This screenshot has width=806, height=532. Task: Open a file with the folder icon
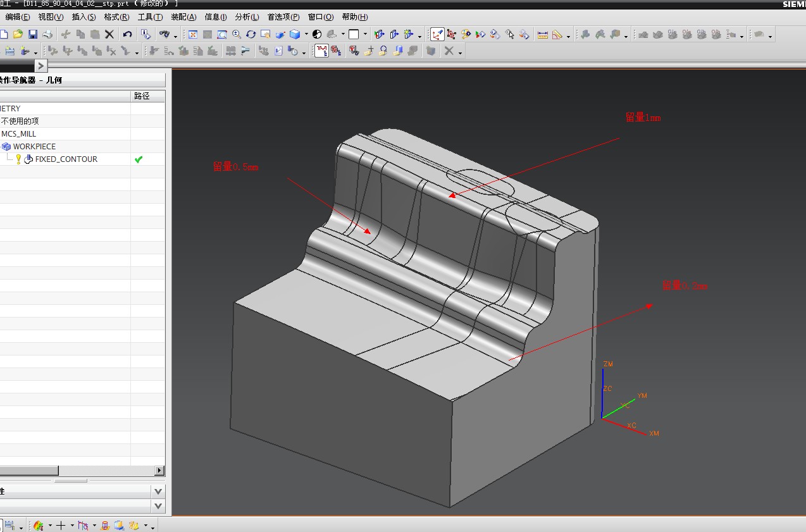[x=18, y=34]
